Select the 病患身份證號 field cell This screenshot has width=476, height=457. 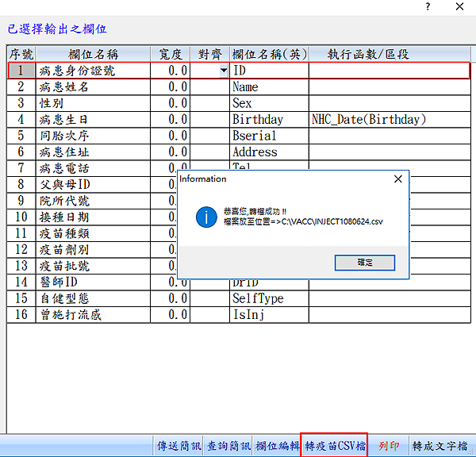click(x=91, y=71)
